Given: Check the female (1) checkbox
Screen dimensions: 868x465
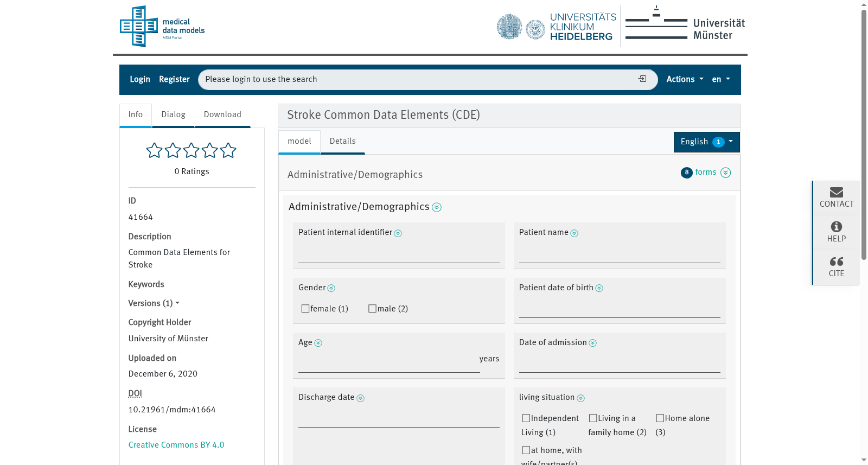Looking at the screenshot, I should tap(305, 309).
